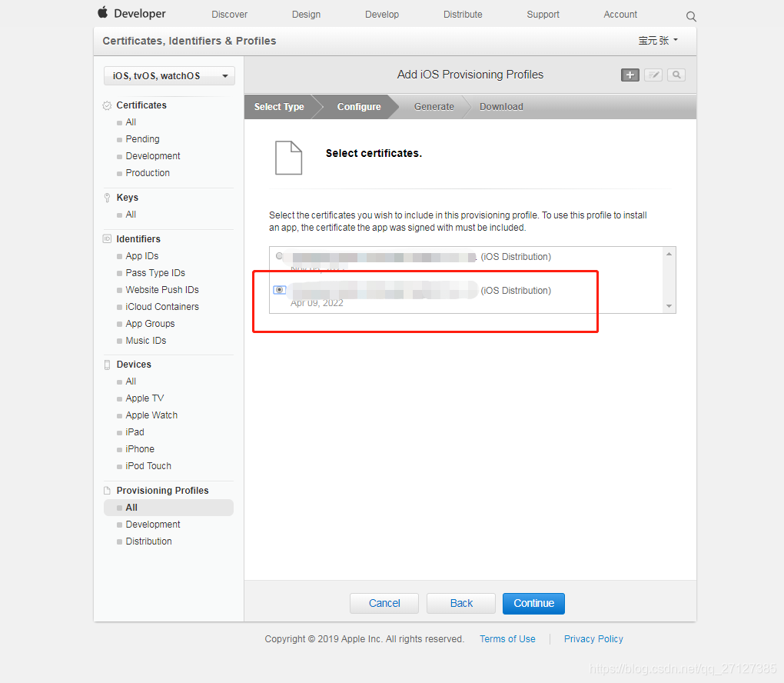Click the Identifiers sidebar heading
This screenshot has width=784, height=683.
click(x=138, y=239)
